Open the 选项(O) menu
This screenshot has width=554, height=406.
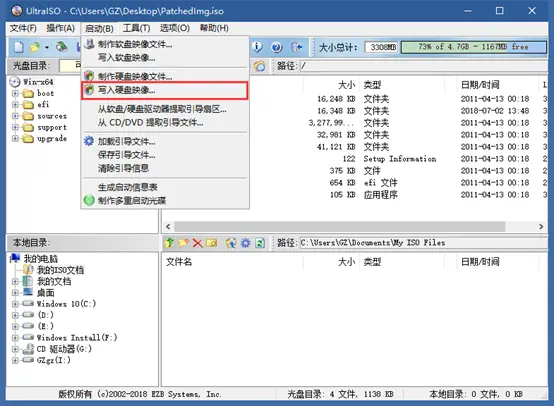pyautogui.click(x=175, y=28)
